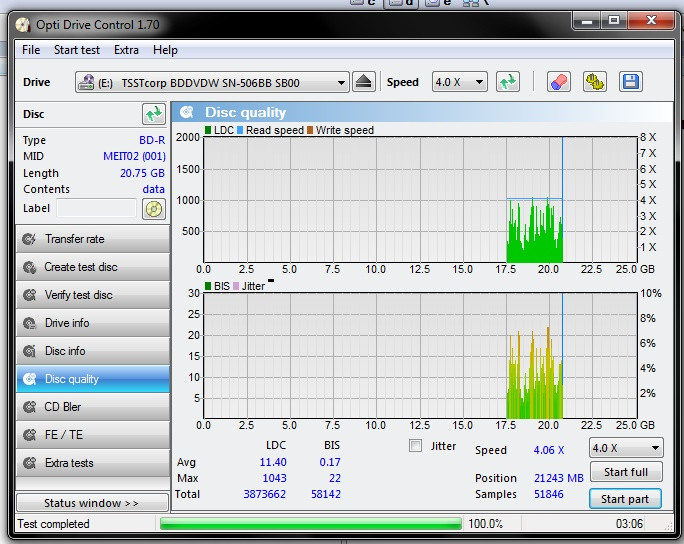Screen dimensions: 684x544
Task: Switch to Drive info panel
Action: point(93,323)
